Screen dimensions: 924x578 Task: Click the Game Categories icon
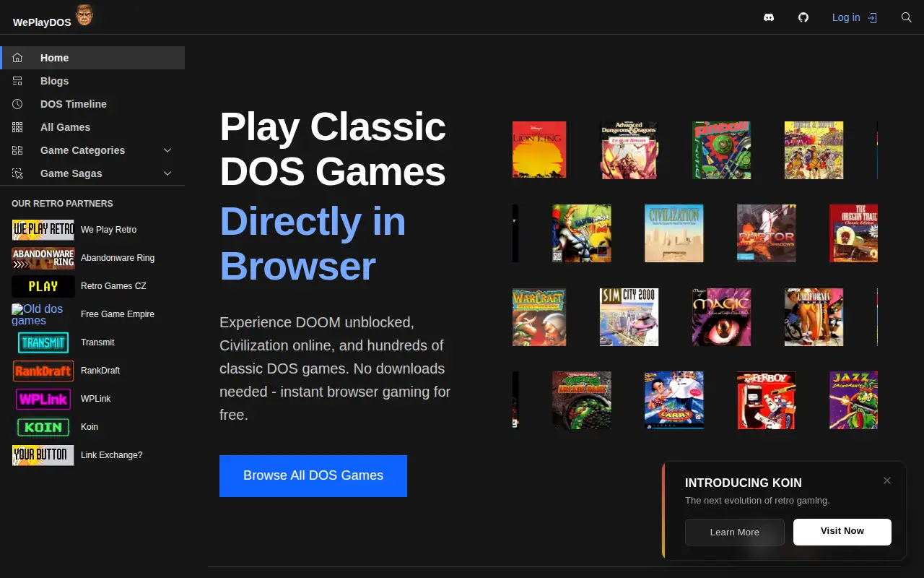17,150
